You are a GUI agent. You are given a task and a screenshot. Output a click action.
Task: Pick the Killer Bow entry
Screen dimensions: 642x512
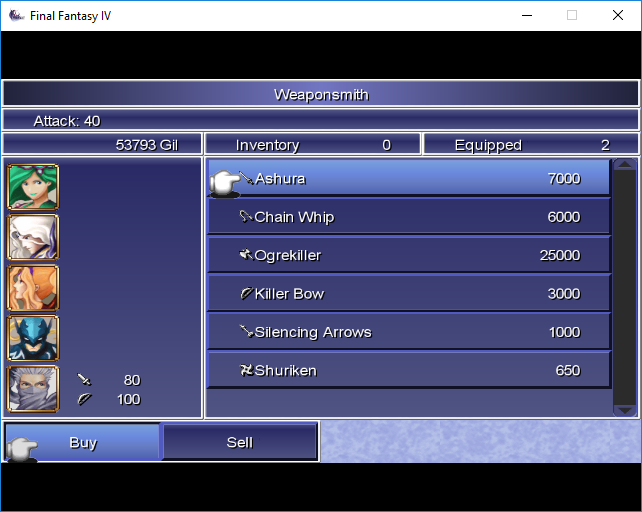pyautogui.click(x=409, y=293)
